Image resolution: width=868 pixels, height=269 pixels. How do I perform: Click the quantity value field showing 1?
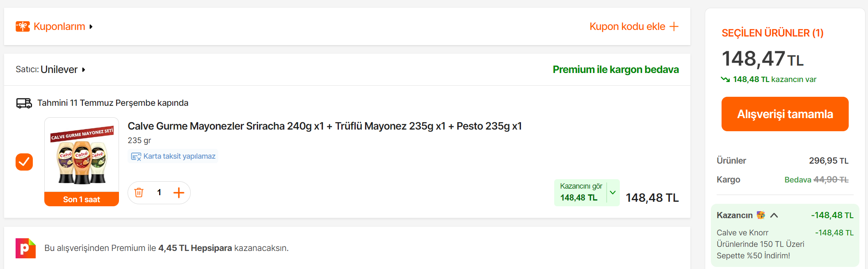(x=159, y=193)
